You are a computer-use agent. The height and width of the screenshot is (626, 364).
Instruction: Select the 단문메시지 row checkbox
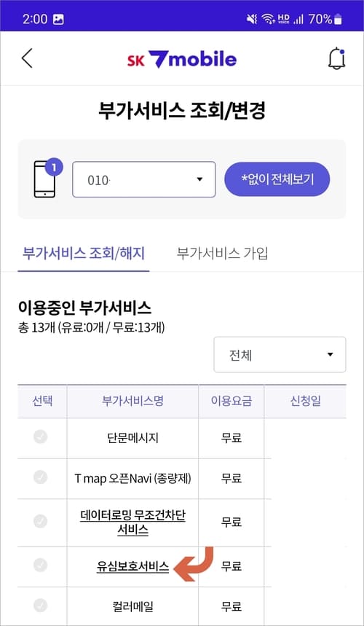point(40,437)
